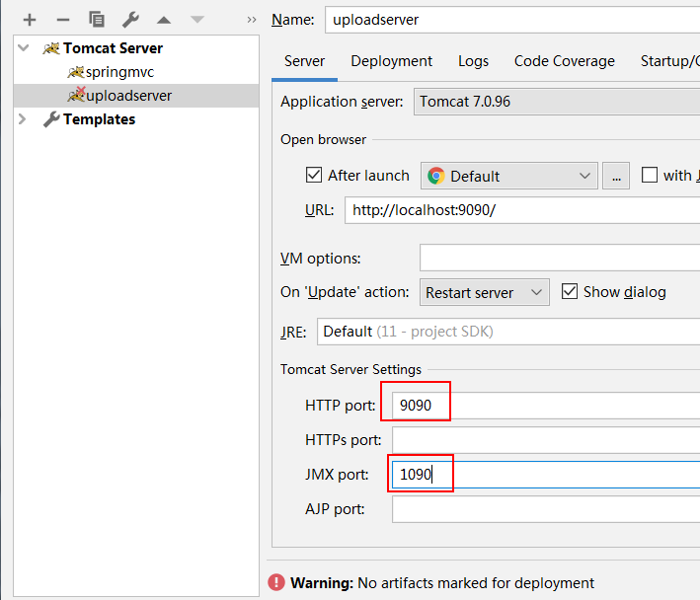Screen dimensions: 700x600
Task: Switch to the Deployment tab
Action: point(392,61)
